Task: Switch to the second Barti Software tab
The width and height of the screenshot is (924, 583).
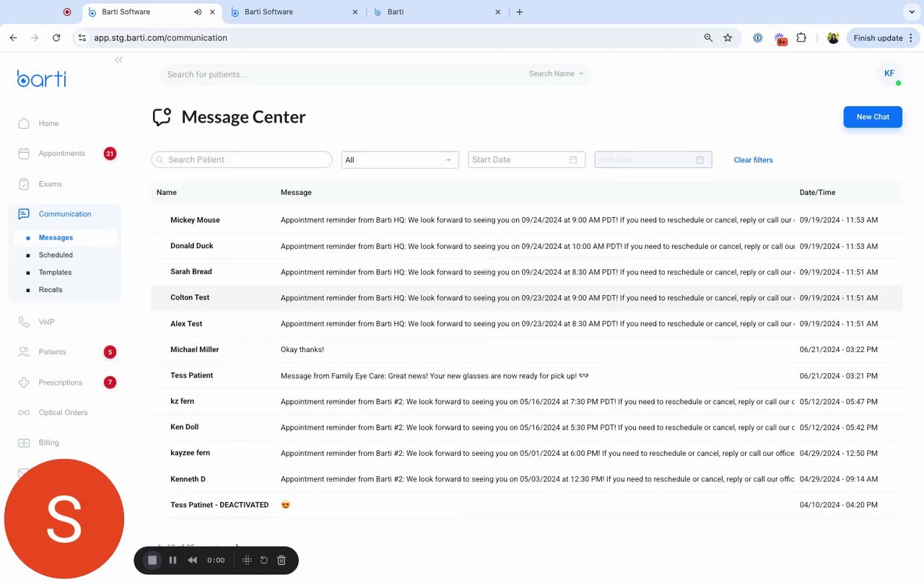Action: click(293, 12)
